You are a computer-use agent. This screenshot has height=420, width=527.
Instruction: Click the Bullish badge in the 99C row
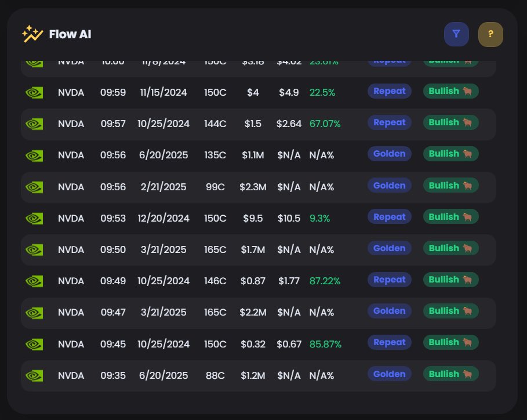pyautogui.click(x=450, y=185)
